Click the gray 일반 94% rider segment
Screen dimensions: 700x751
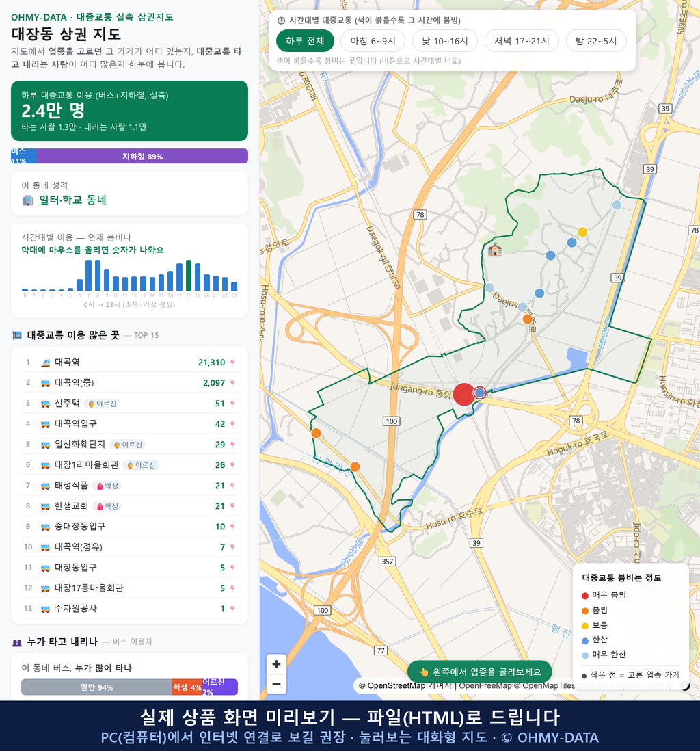tap(96, 687)
